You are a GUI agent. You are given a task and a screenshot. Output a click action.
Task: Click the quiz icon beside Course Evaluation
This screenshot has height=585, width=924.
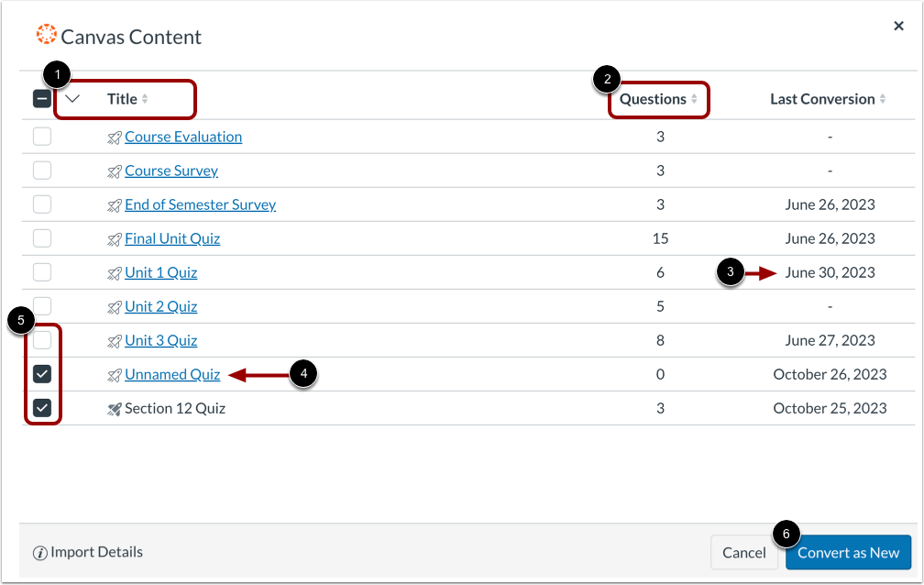pyautogui.click(x=113, y=136)
